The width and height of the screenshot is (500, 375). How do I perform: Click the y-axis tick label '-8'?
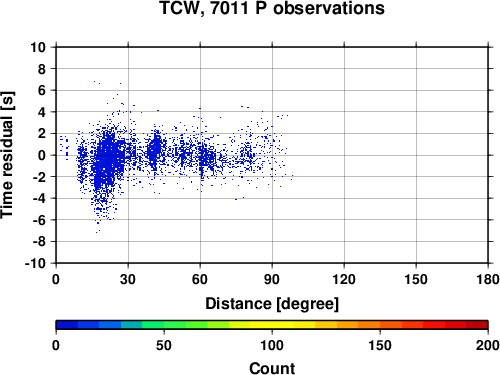39,242
